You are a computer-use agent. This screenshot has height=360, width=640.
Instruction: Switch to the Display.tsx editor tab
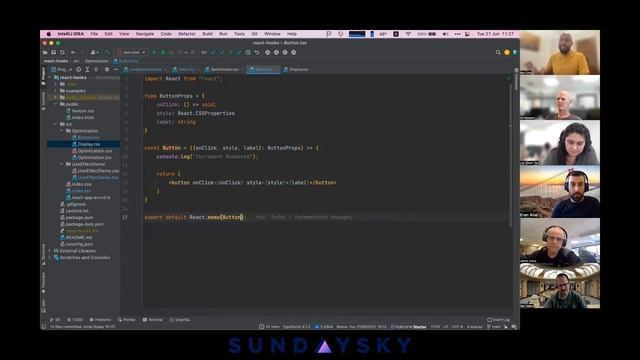(x=298, y=69)
